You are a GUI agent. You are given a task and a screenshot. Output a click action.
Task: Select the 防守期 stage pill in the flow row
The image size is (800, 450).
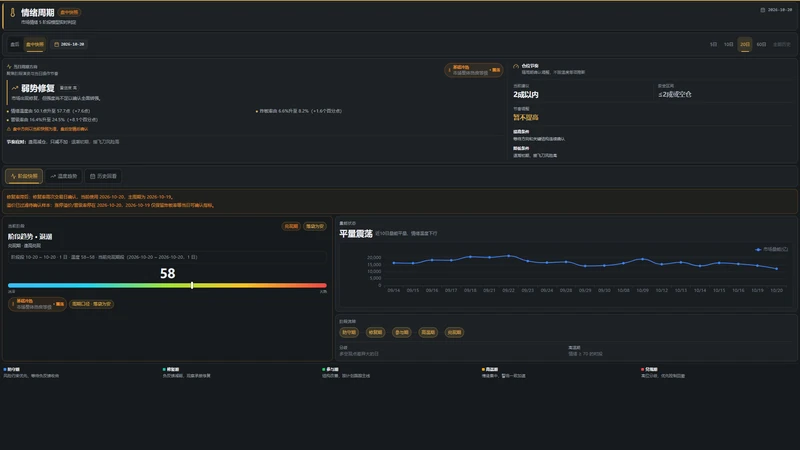(349, 332)
